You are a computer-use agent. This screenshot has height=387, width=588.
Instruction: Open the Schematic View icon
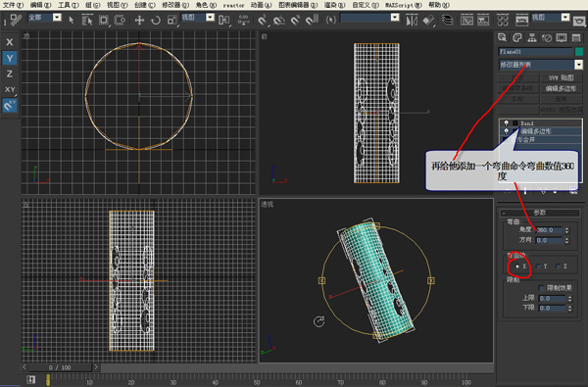tap(483, 20)
